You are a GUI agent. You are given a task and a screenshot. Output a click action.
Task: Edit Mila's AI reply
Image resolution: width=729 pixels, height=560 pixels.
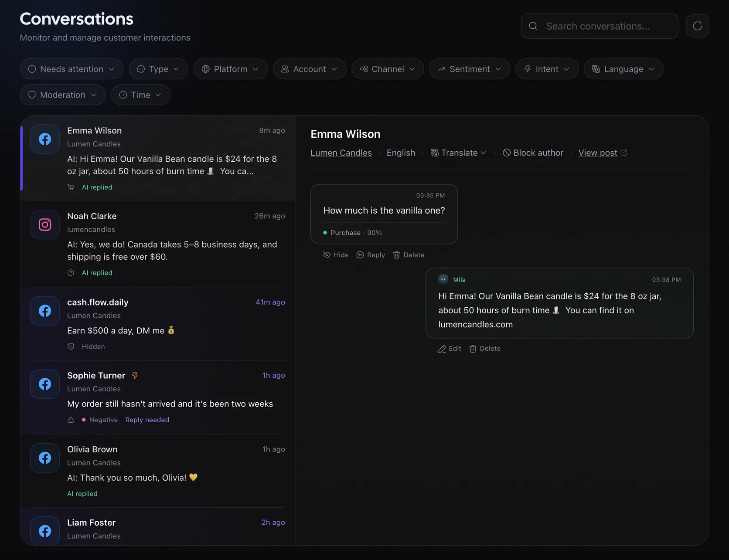450,349
